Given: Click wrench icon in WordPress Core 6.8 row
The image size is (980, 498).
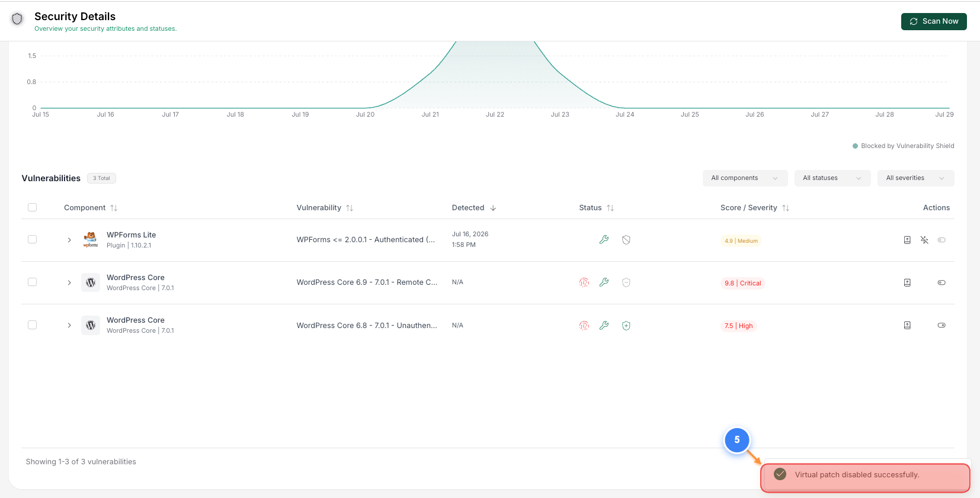Looking at the screenshot, I should point(604,325).
